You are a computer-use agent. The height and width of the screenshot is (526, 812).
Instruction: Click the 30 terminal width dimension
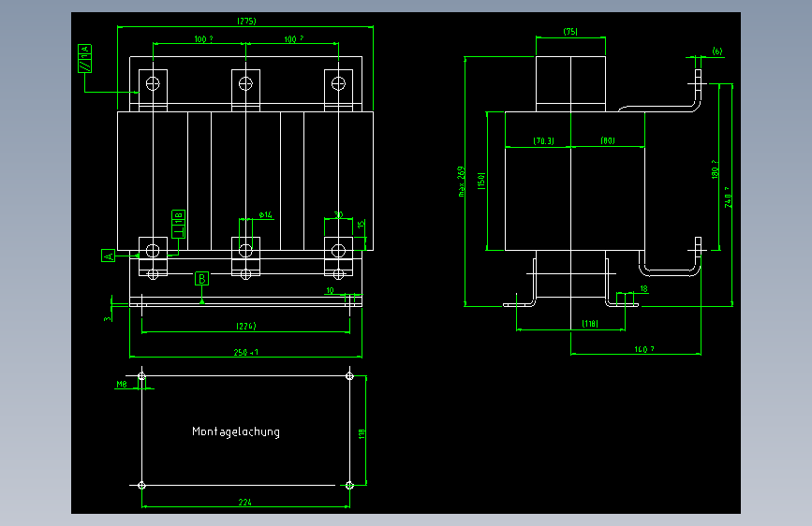(x=338, y=214)
